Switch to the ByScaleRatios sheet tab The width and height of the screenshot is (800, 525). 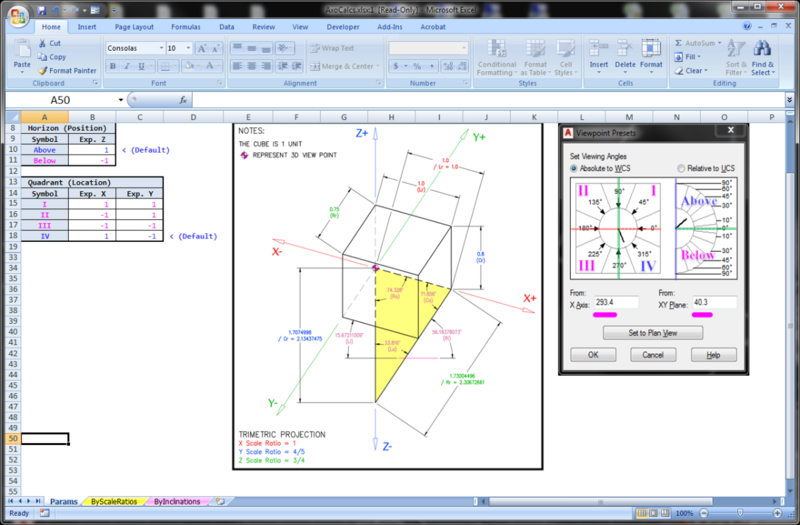pos(111,501)
